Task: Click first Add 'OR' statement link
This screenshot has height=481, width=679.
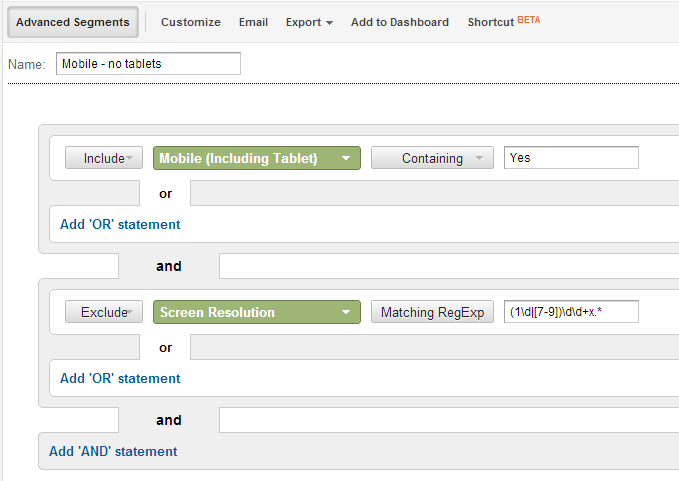Action: pos(120,224)
